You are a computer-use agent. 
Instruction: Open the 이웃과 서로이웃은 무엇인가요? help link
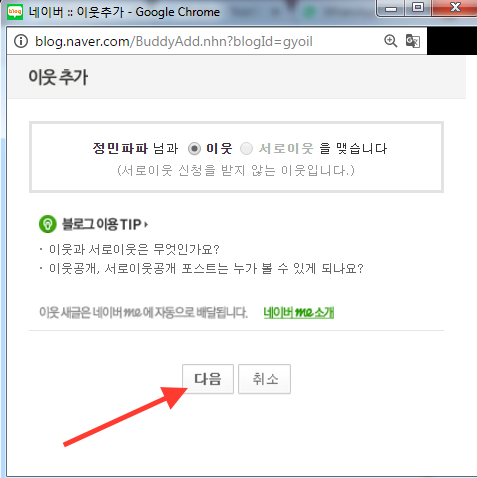pos(134,249)
